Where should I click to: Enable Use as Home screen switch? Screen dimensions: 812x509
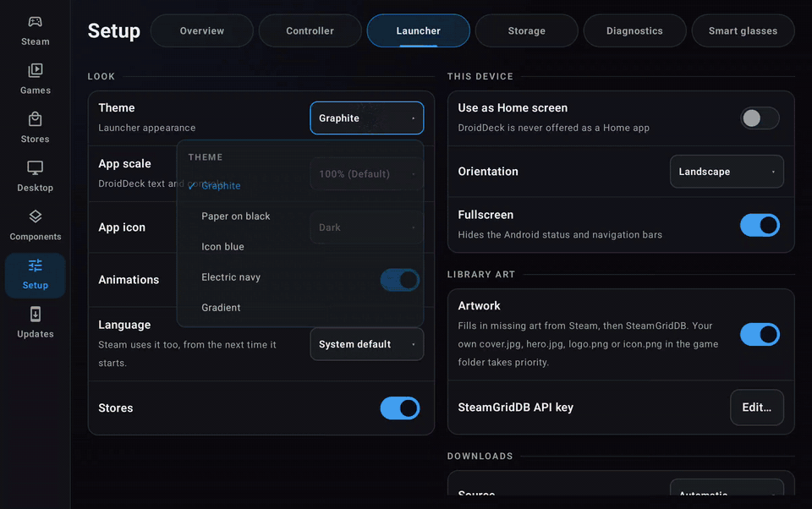tap(760, 118)
